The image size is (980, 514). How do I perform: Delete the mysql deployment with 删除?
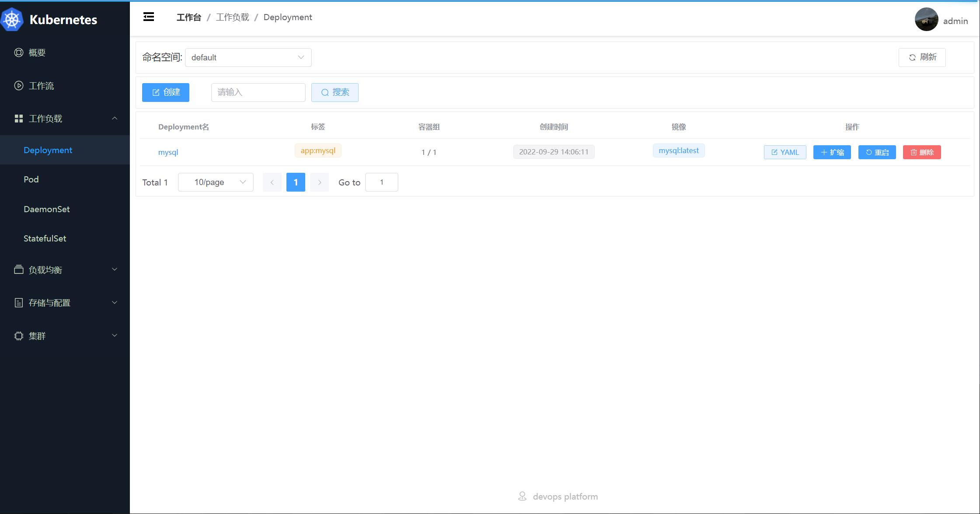921,152
